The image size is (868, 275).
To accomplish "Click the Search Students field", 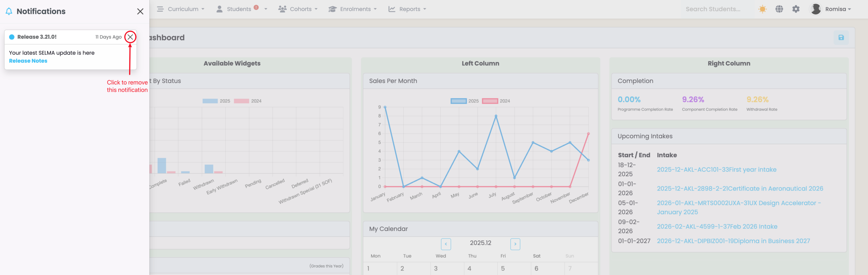I will coord(713,9).
